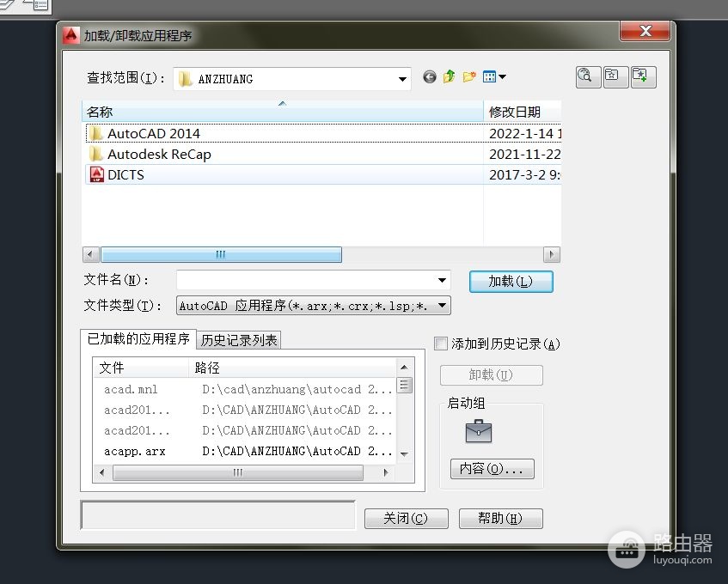Click loaded apps list scroll left arrow

click(102, 472)
